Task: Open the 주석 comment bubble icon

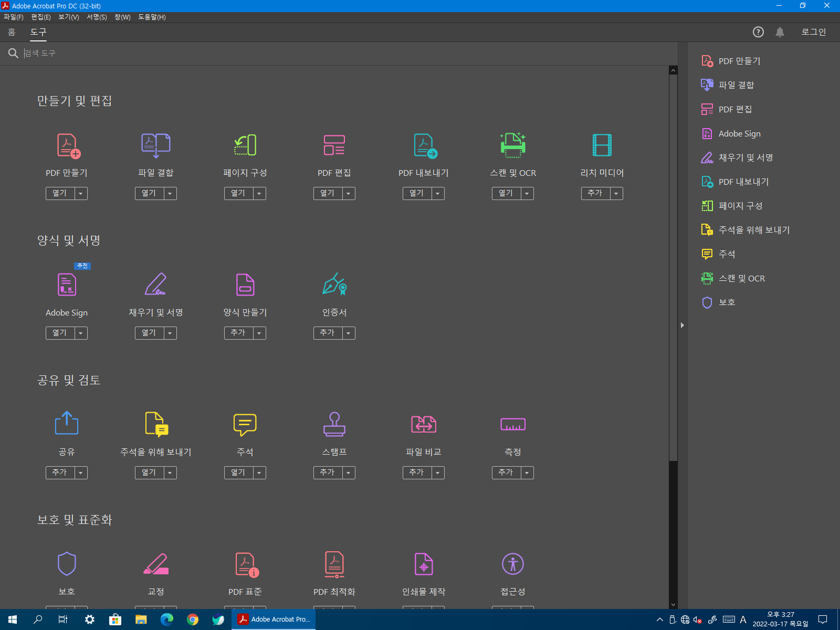Action: click(245, 425)
